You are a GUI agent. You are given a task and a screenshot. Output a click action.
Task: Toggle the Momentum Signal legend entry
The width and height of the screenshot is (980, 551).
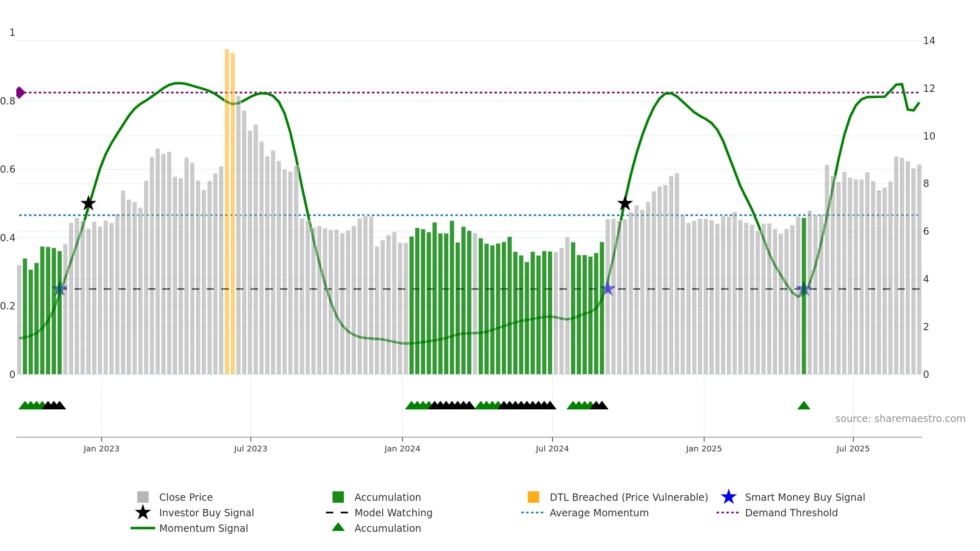[203, 528]
